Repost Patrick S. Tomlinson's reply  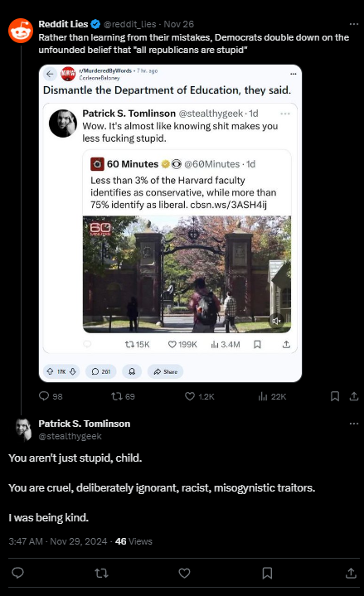(101, 573)
